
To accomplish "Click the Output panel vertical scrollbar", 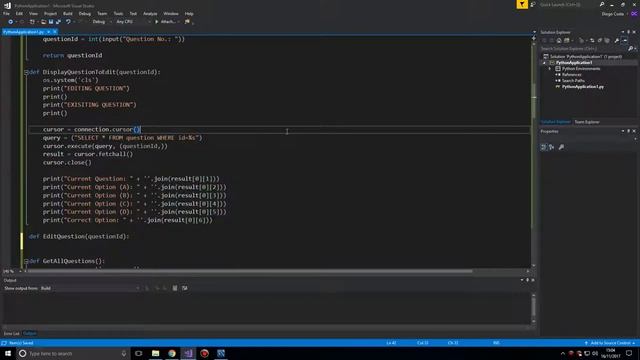I will 533,308.
